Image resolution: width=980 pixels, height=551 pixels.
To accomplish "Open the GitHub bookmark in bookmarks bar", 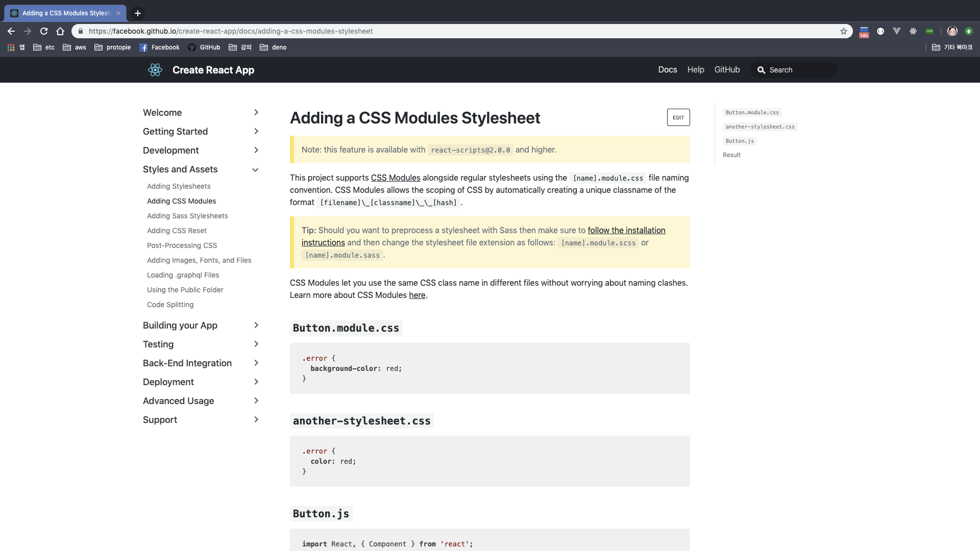I will pos(204,47).
